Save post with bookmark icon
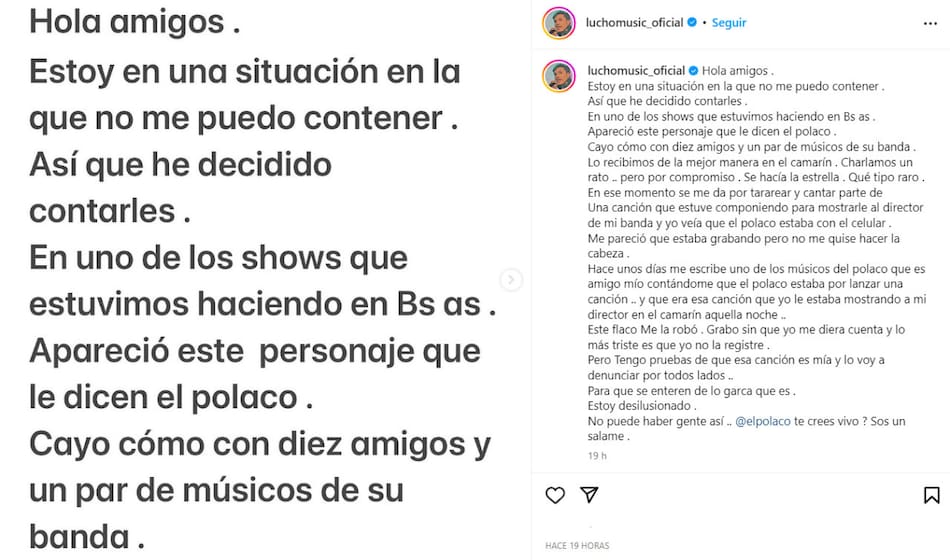The height and width of the screenshot is (560, 950). pyautogui.click(x=931, y=495)
